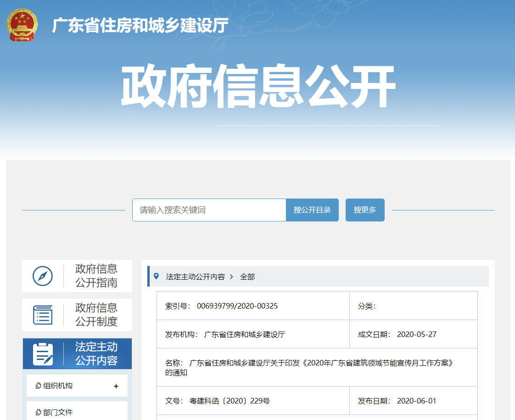Click the file icon beside 组织机构

pyautogui.click(x=38, y=386)
